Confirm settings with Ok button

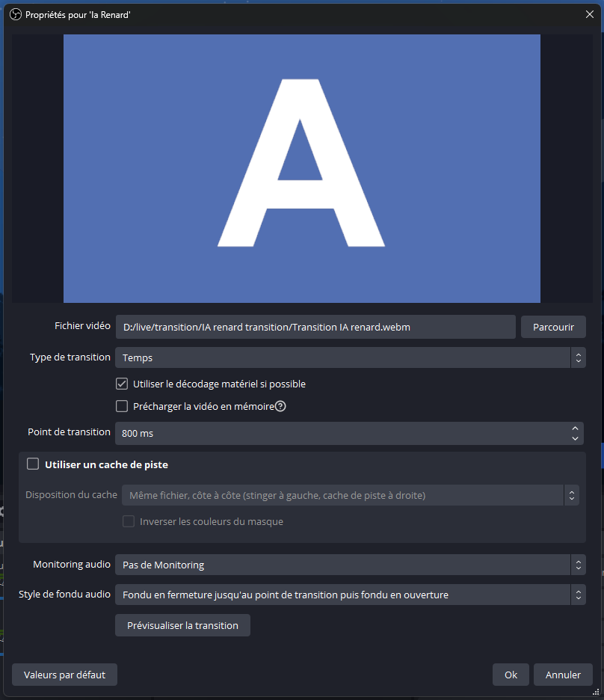511,675
